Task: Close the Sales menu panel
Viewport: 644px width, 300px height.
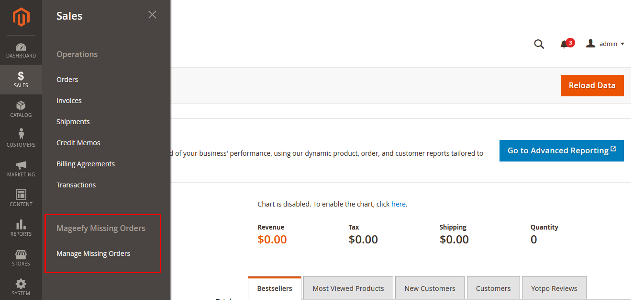Action: click(152, 15)
